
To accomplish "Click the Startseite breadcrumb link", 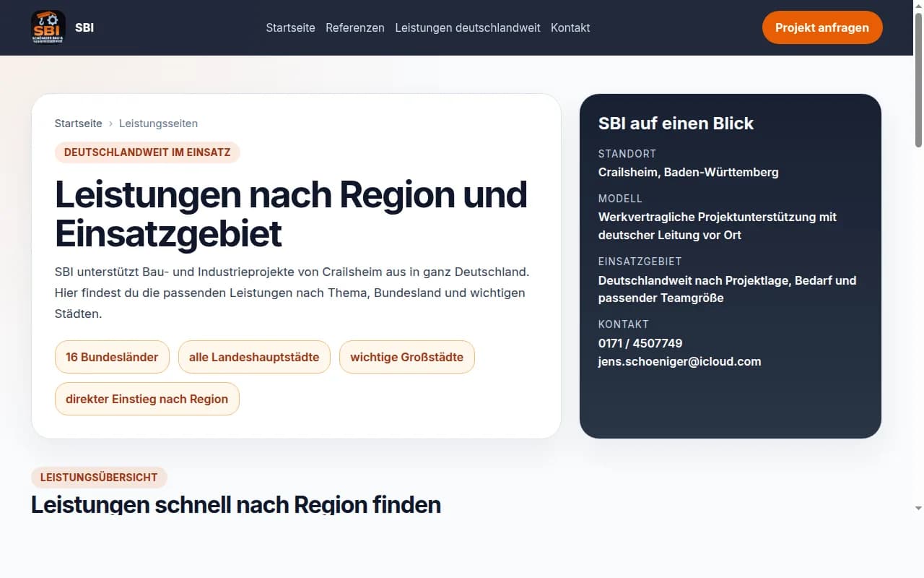I will coord(78,124).
